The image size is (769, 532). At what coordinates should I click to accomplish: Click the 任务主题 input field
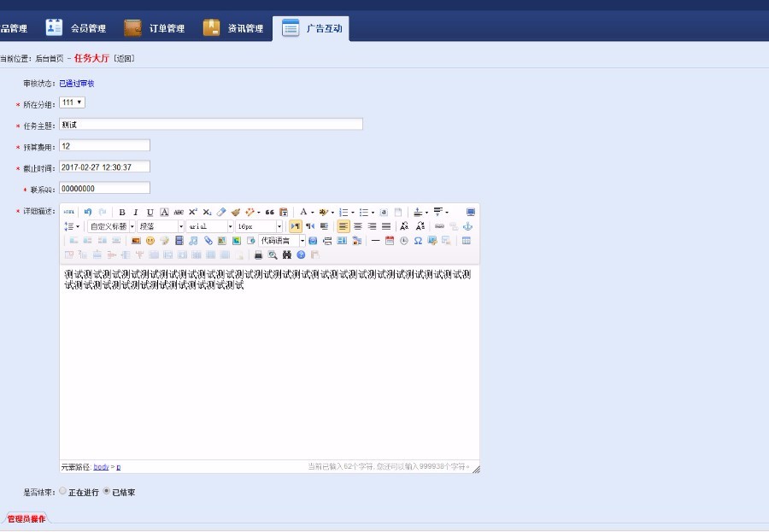211,124
